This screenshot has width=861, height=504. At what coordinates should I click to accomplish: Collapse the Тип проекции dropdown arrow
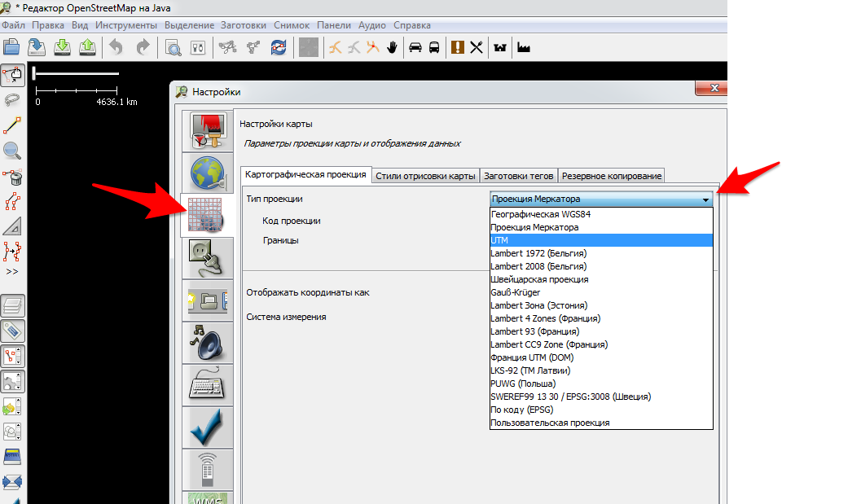click(x=705, y=199)
